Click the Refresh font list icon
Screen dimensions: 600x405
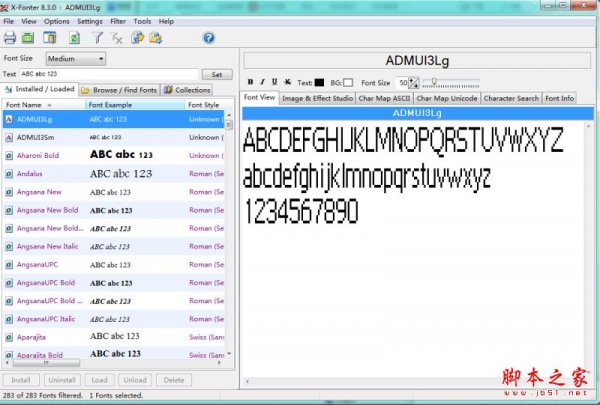click(x=74, y=38)
